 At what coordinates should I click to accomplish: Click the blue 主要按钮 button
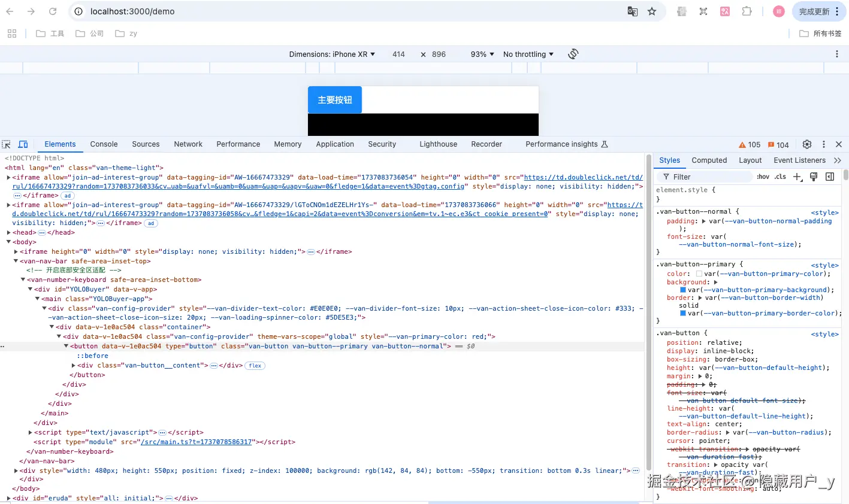click(x=335, y=100)
